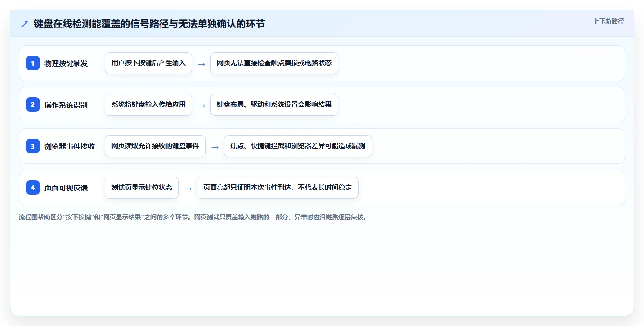Click the 焦点、快捷键拦截和浏览器差异可能造成漏测 box
644x326 pixels.
(298, 146)
